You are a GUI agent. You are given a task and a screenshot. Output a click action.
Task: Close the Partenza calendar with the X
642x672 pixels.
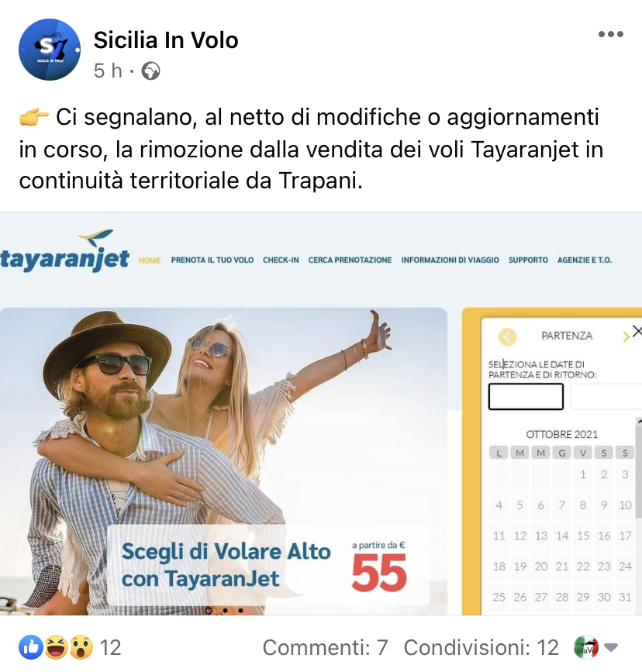click(x=637, y=331)
